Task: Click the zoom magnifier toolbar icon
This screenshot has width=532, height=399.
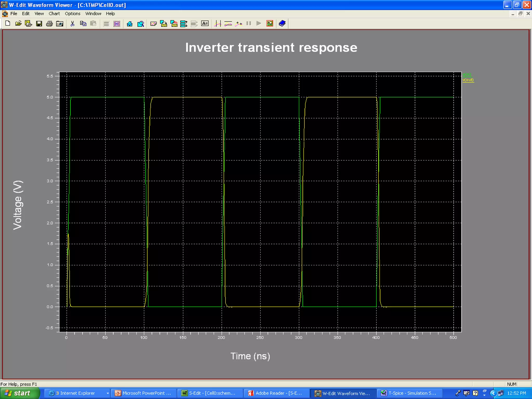Action: (141, 24)
